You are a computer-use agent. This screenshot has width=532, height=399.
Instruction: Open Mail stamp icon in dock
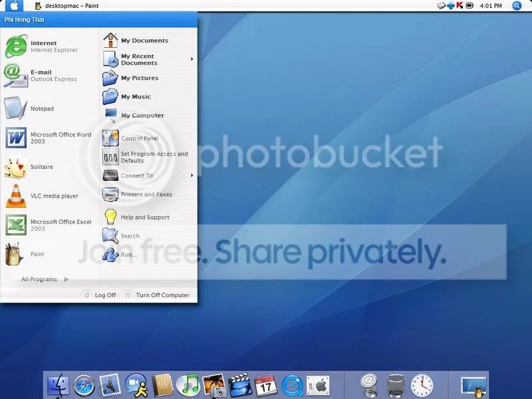[x=110, y=386]
